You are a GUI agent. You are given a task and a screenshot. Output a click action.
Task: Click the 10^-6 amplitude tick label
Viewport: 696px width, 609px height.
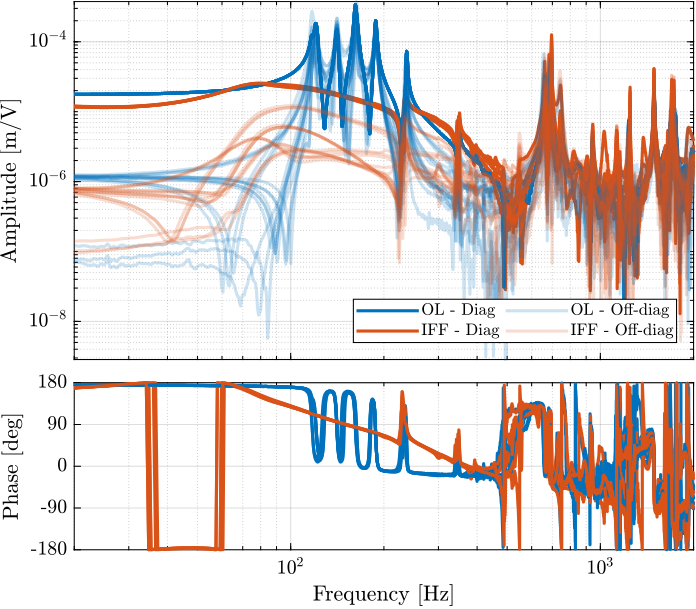click(47, 179)
